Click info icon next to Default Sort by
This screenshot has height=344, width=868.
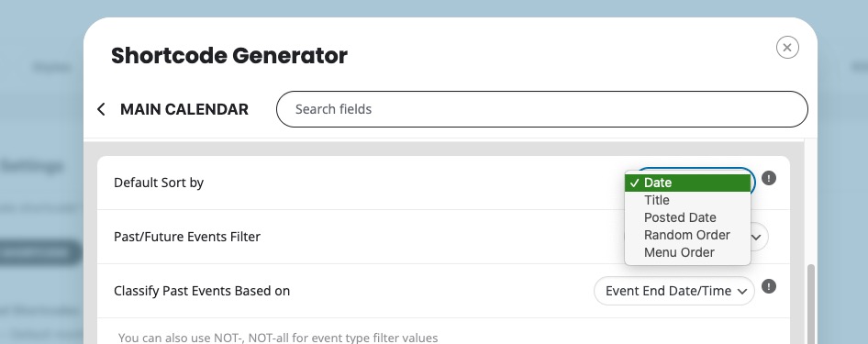(769, 178)
